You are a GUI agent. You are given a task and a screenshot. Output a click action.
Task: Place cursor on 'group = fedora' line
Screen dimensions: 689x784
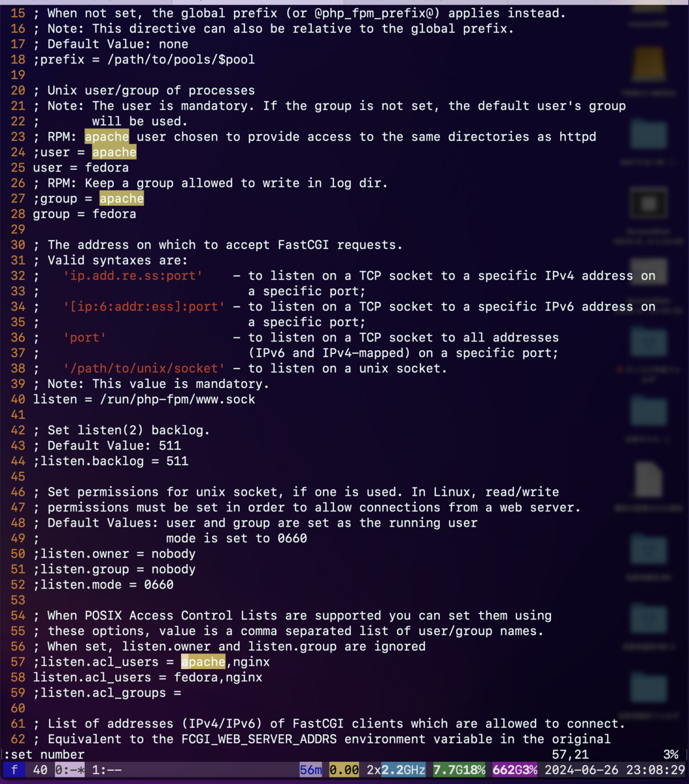[x=85, y=214]
